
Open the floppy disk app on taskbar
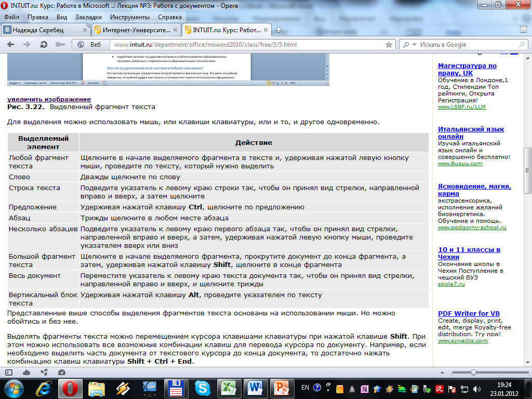[x=176, y=389]
